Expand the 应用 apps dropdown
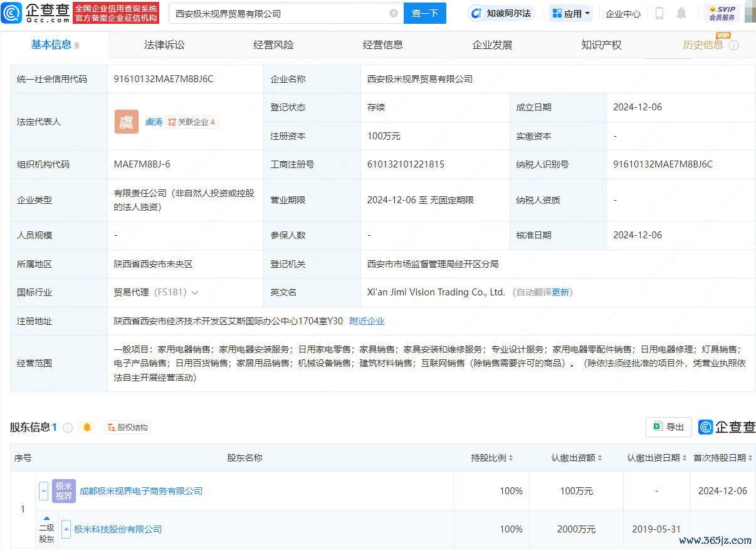Image resolution: width=756 pixels, height=550 pixels. [x=571, y=13]
